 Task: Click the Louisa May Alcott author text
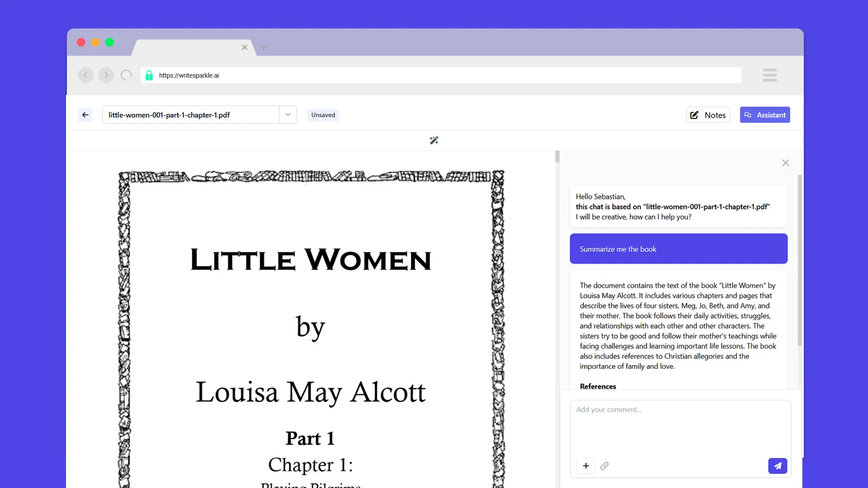[311, 392]
